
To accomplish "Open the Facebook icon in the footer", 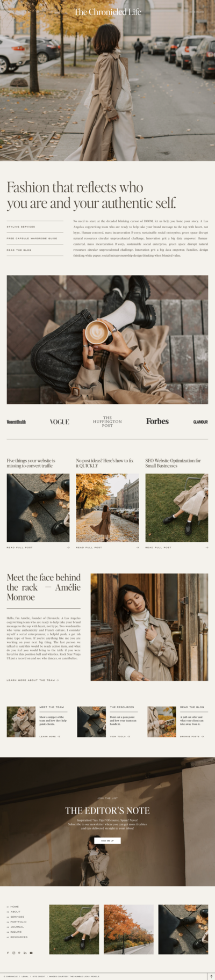I will 8,953.
